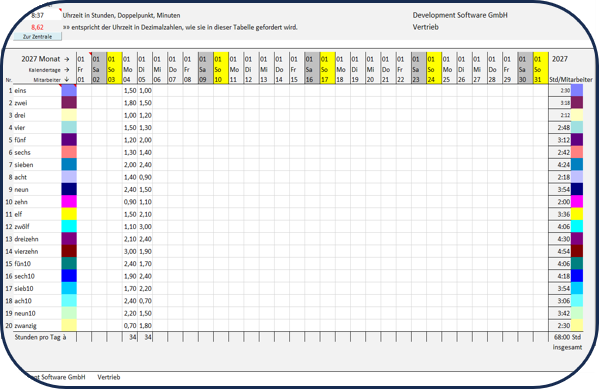The height and width of the screenshot is (390, 600).
Task: Click total 4:54 for employee vierzehn
Action: click(560, 251)
